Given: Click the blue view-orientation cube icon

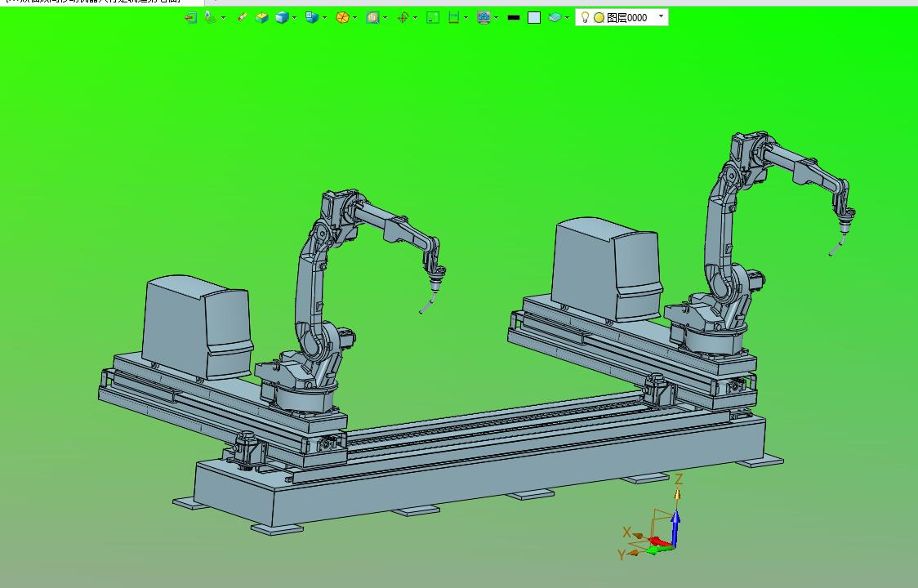Looking at the screenshot, I should (x=312, y=18).
